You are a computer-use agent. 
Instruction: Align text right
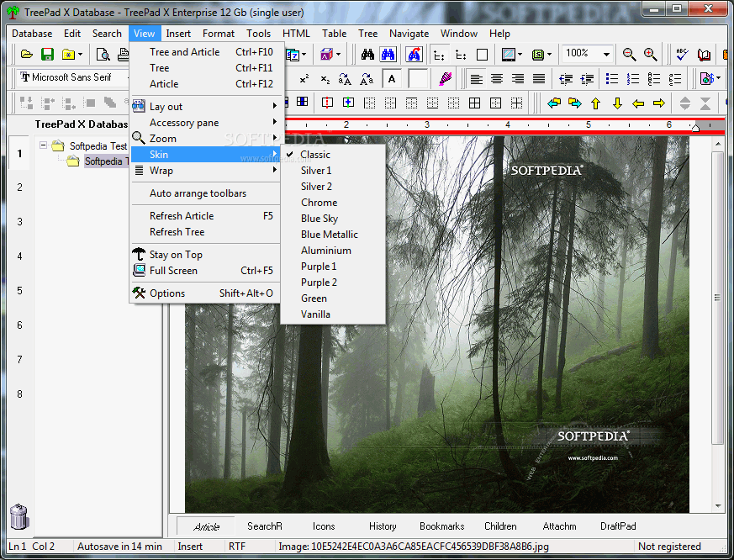click(x=518, y=79)
